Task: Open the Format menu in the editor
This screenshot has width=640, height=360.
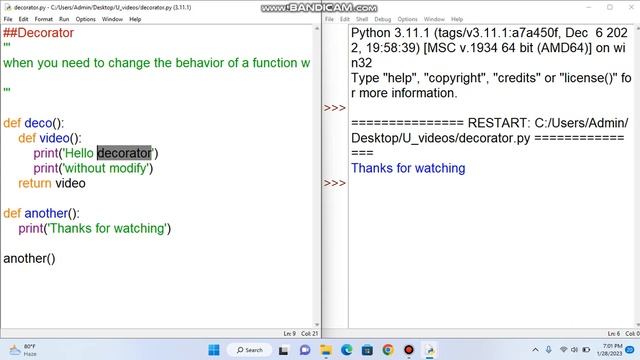Action: [43, 19]
